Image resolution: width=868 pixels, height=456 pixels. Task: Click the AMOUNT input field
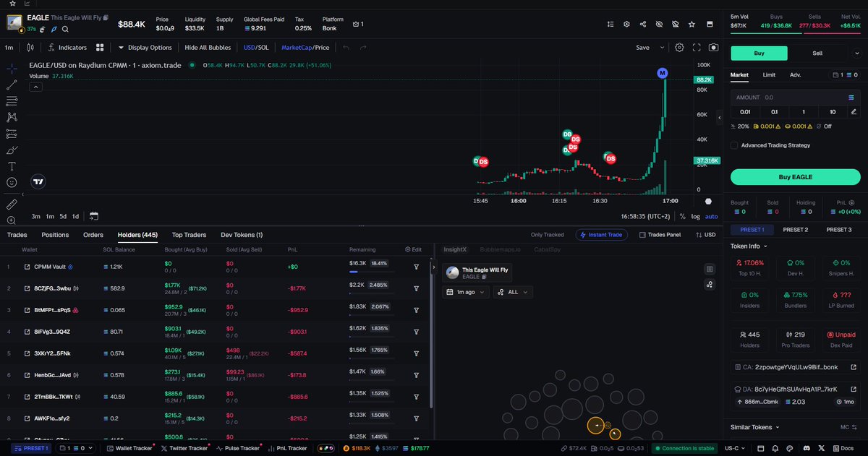[795, 97]
